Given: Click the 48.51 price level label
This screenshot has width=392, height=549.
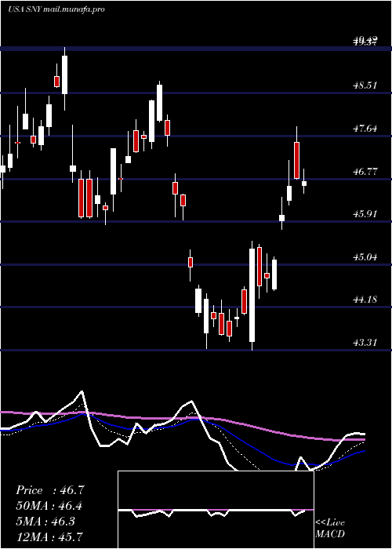Looking at the screenshot, I should pos(365,85).
